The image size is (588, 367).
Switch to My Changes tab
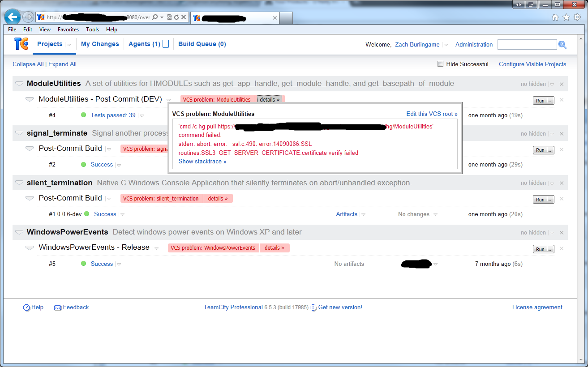click(100, 44)
